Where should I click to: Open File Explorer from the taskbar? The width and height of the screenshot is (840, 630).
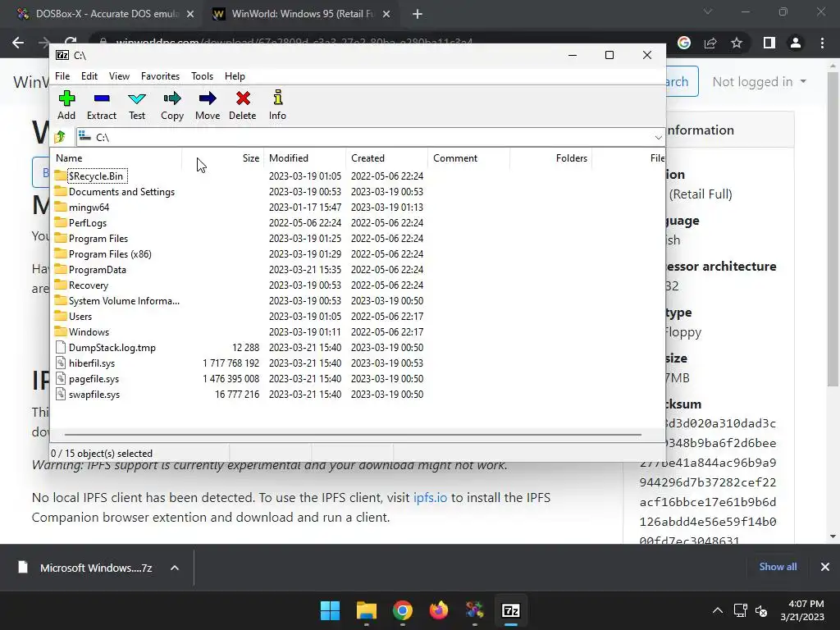tap(367, 610)
